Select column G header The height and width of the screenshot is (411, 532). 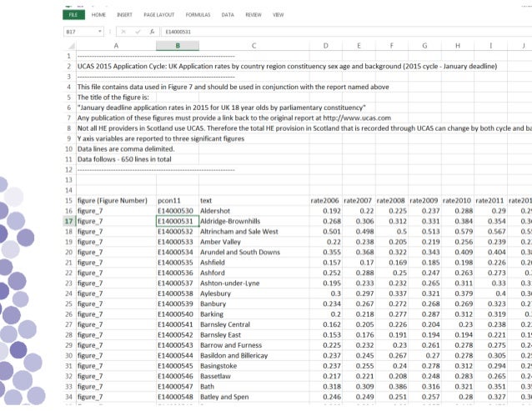click(424, 46)
